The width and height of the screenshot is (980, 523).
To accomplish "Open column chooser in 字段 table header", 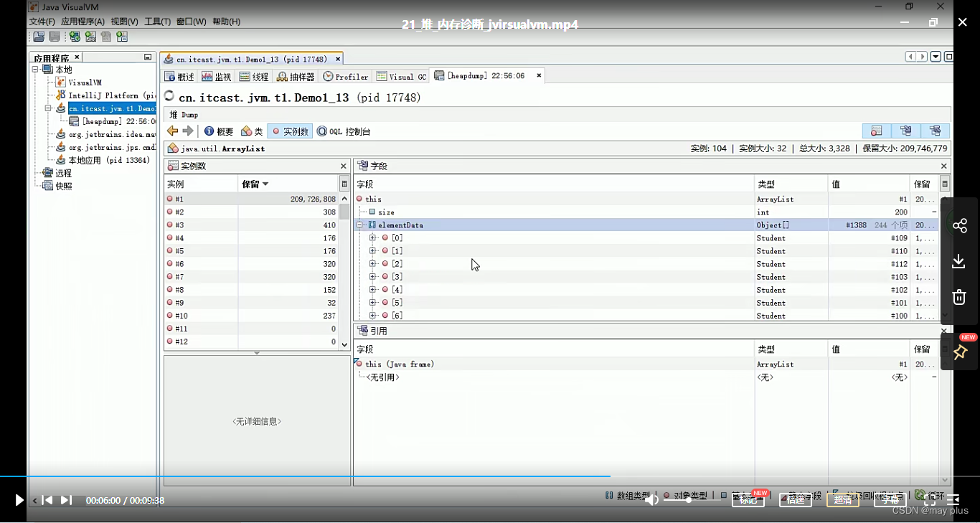I will click(x=945, y=184).
